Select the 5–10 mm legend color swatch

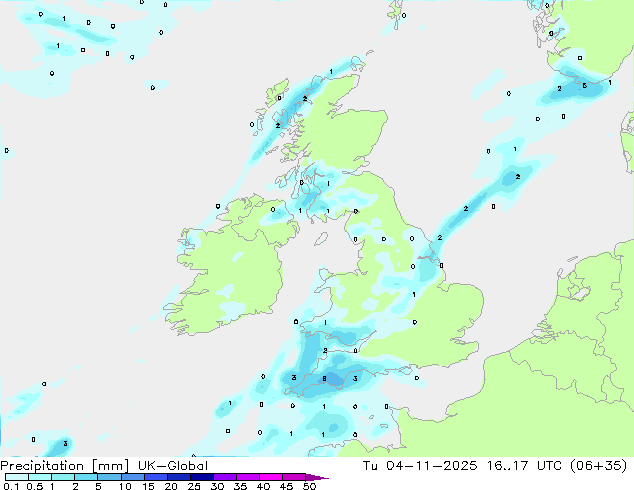110,477
